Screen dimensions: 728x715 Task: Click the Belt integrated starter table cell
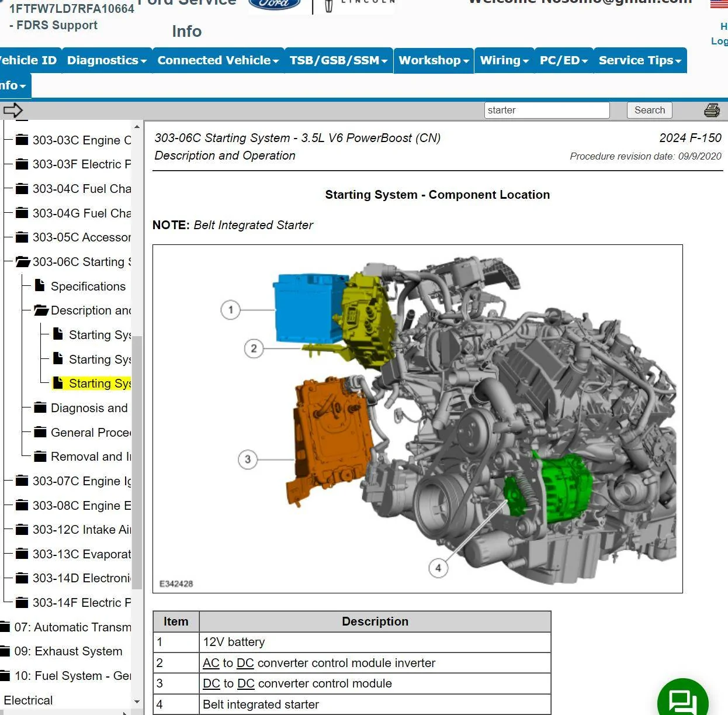[375, 704]
